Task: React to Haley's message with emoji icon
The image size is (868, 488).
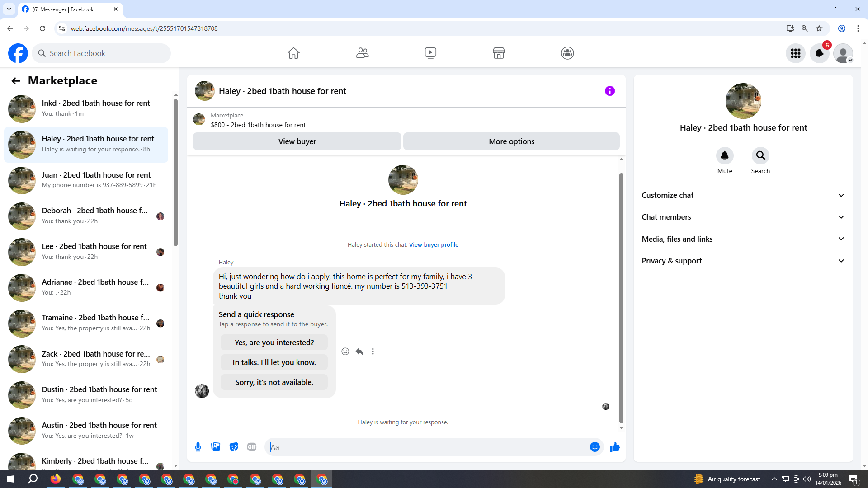Action: [345, 352]
